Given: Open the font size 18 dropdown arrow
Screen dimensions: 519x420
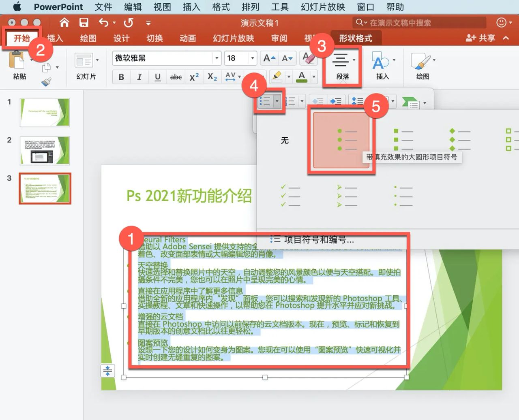Looking at the screenshot, I should (253, 58).
